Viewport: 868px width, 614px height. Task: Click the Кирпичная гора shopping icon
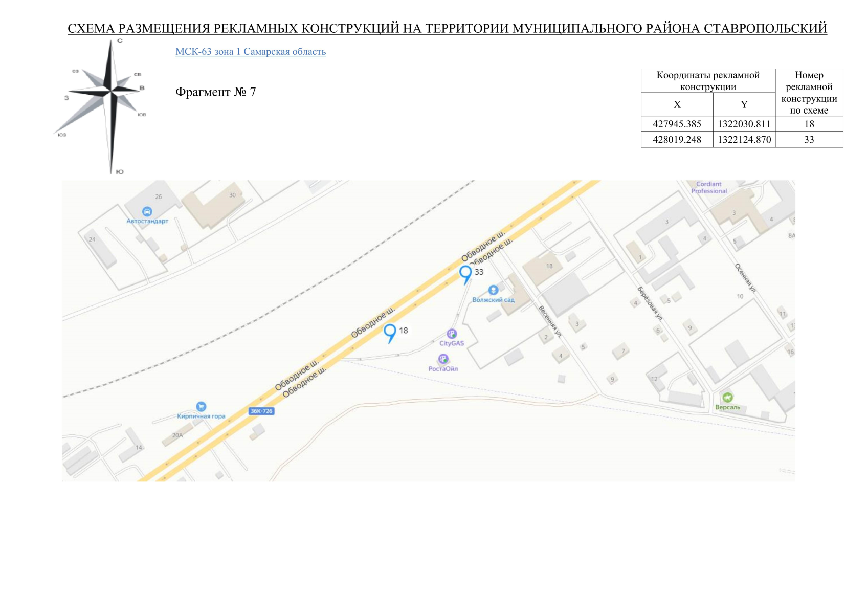201,406
